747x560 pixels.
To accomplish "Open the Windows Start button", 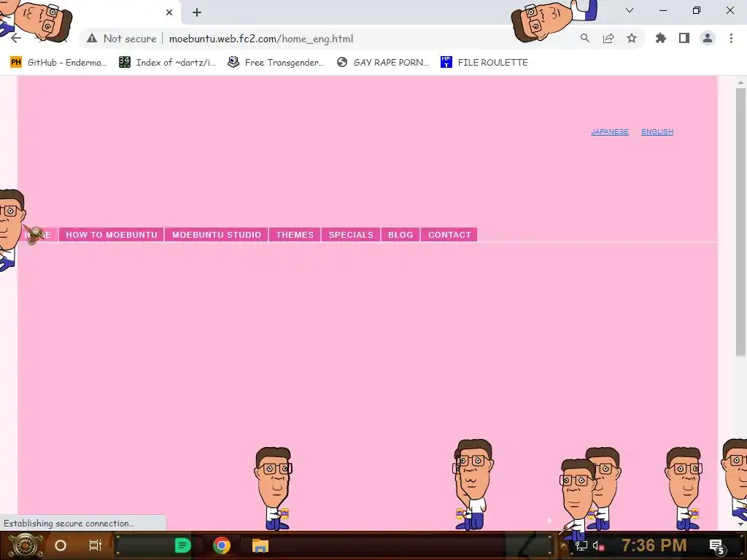I will point(25,545).
